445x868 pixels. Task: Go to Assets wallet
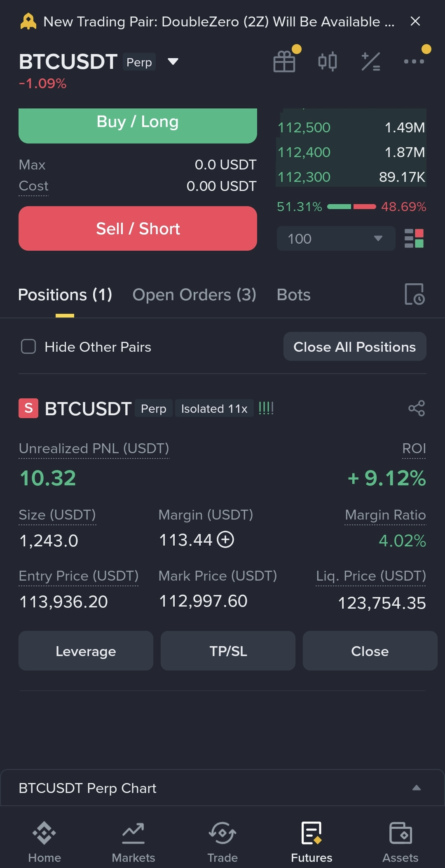(400, 841)
